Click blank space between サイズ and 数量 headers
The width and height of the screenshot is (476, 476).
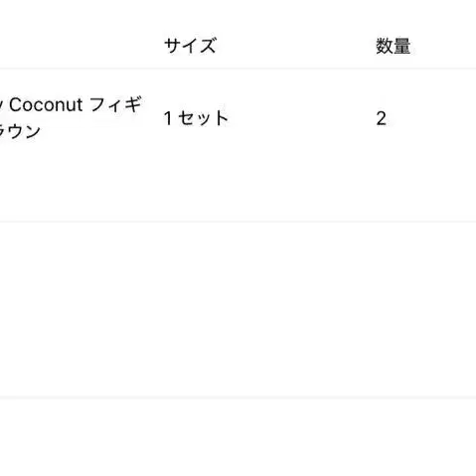(296, 46)
